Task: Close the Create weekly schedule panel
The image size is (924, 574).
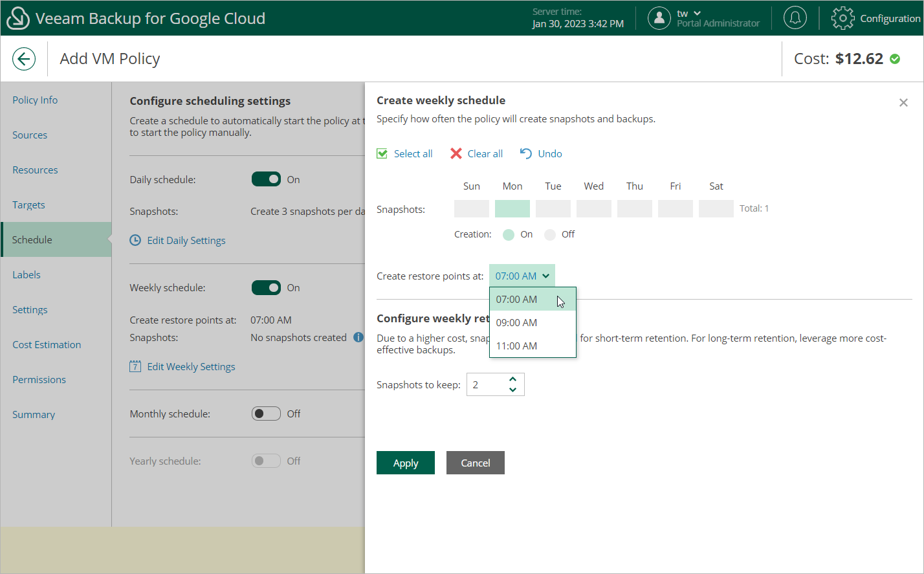Action: coord(903,103)
